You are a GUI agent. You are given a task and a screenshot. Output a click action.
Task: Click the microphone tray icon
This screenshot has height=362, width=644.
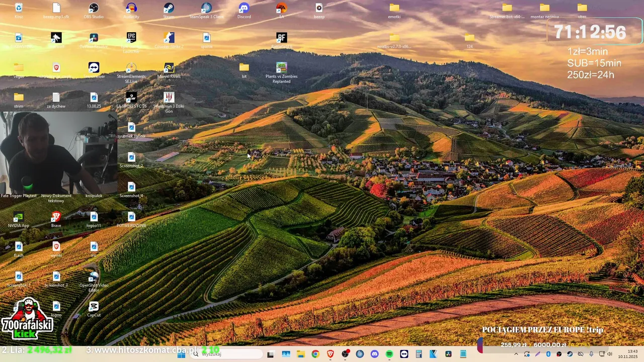tap(591, 354)
